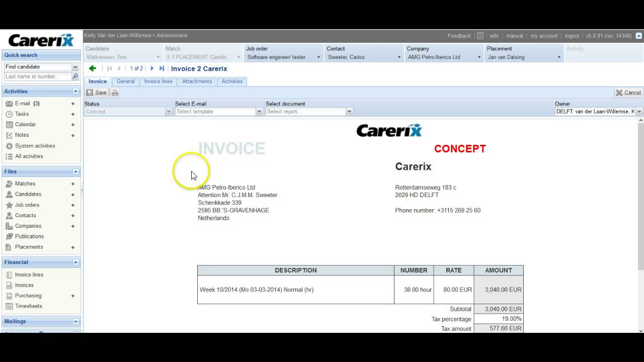
Task: Add new Purchasing with plus icon
Action: pyautogui.click(x=73, y=296)
